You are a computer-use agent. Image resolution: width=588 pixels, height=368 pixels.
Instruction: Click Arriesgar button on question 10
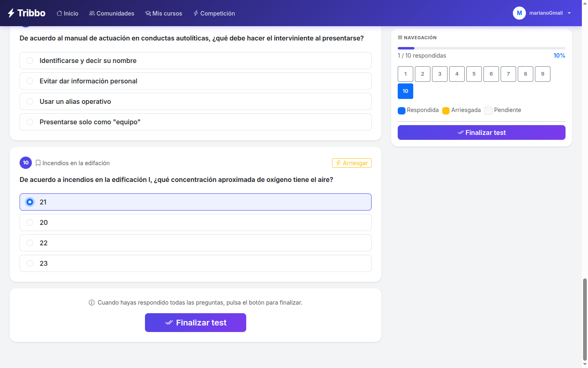(352, 163)
